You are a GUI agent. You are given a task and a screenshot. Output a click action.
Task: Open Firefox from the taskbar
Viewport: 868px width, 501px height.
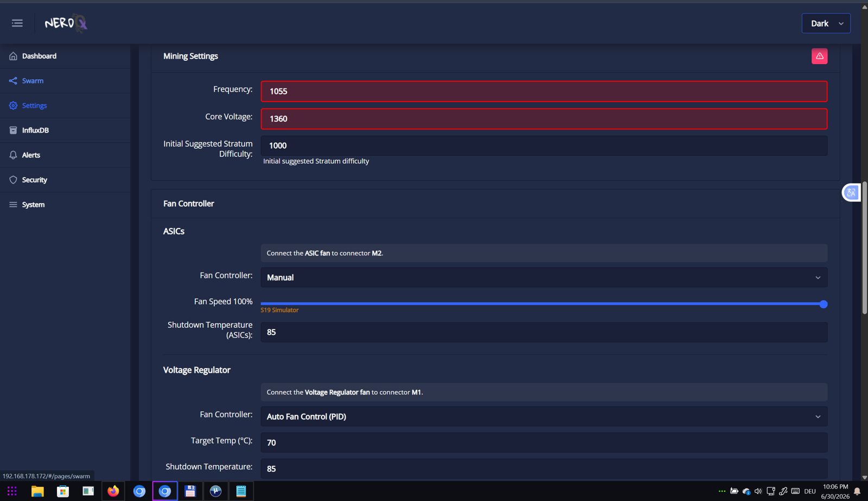pyautogui.click(x=113, y=491)
